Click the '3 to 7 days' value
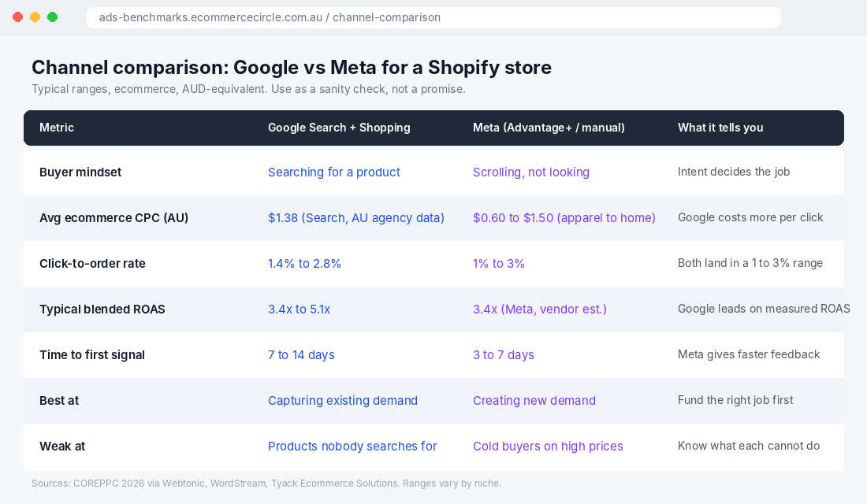Screen dimensions: 867x504 503,355
